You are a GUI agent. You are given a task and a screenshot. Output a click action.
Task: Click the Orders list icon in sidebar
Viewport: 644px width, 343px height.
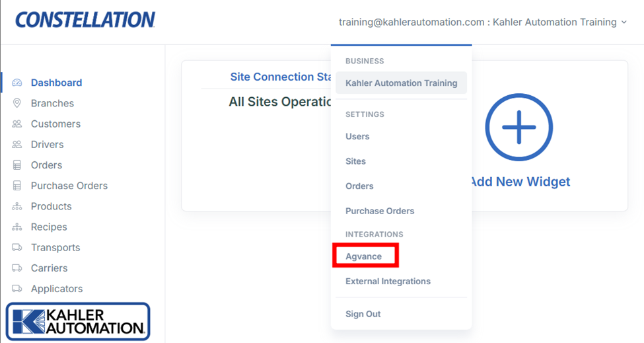click(x=17, y=165)
